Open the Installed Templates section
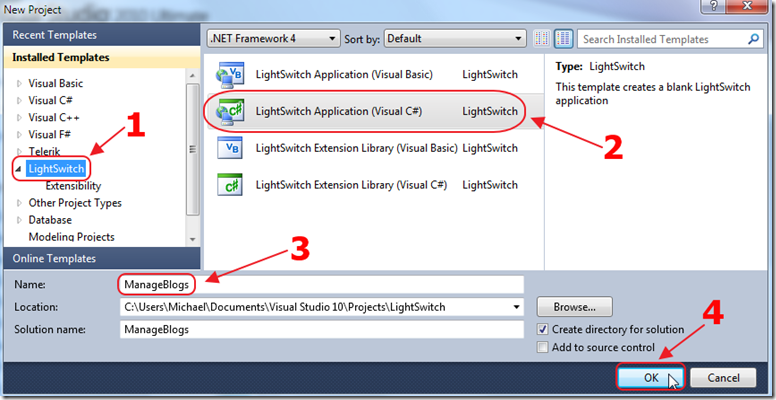The width and height of the screenshot is (776, 400). click(101, 57)
